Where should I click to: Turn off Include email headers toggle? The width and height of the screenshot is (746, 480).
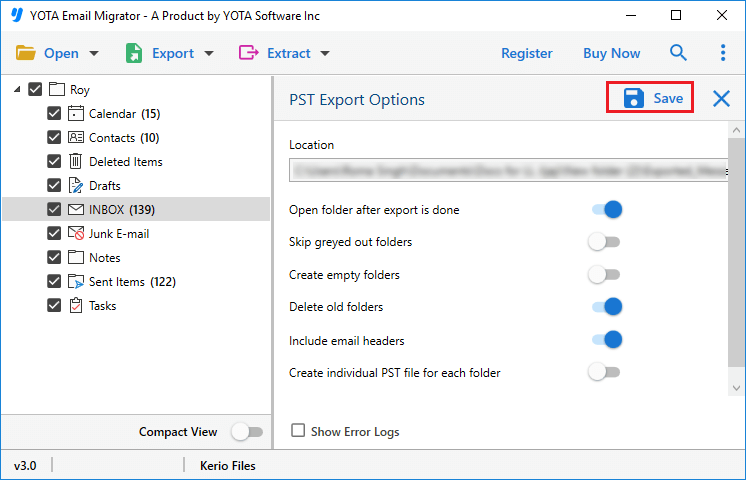tap(607, 340)
